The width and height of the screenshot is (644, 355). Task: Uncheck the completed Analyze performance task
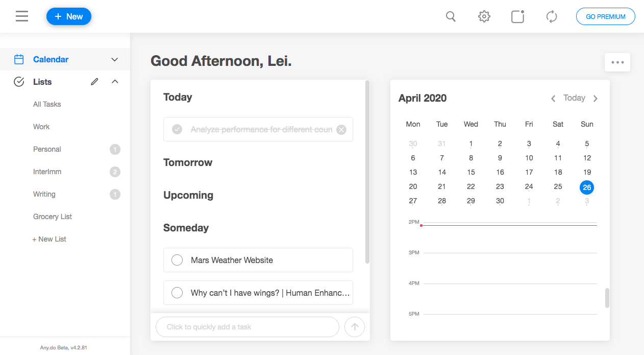tap(177, 130)
